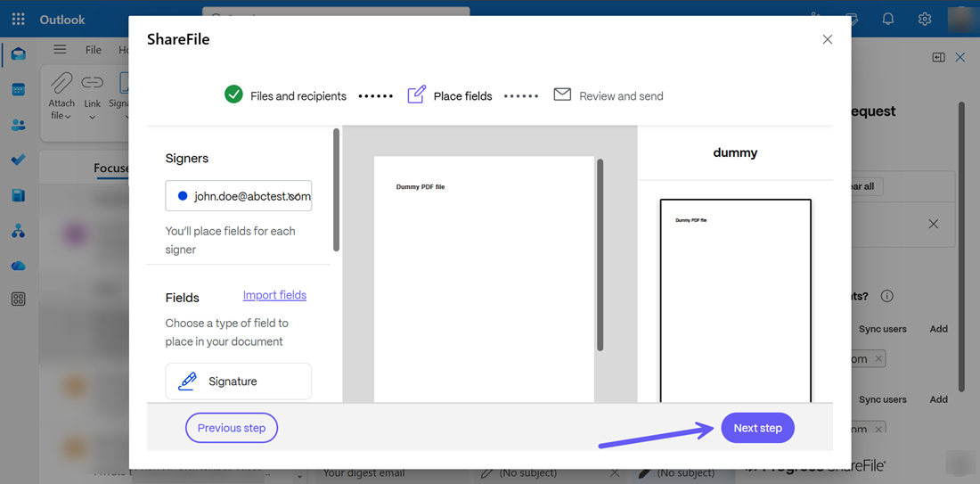Click the Place fields edit icon
The height and width of the screenshot is (484, 980).
(416, 95)
